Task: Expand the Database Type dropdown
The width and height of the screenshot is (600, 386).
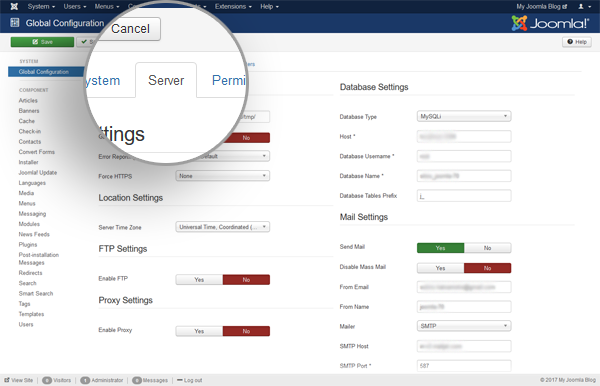Action: point(464,116)
